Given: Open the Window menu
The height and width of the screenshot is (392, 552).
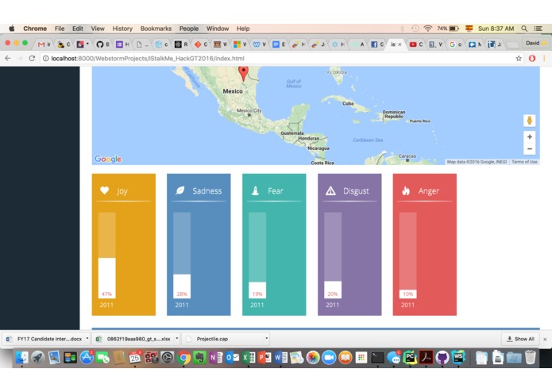Looking at the screenshot, I should tap(218, 29).
